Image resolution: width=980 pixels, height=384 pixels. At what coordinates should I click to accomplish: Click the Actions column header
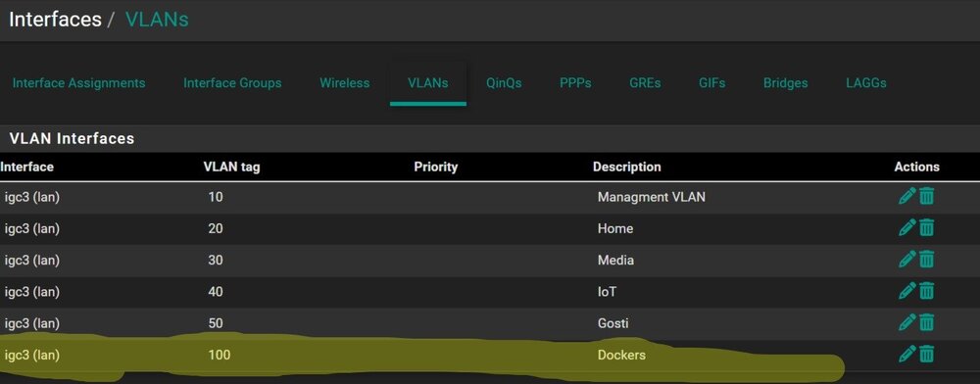pyautogui.click(x=917, y=167)
